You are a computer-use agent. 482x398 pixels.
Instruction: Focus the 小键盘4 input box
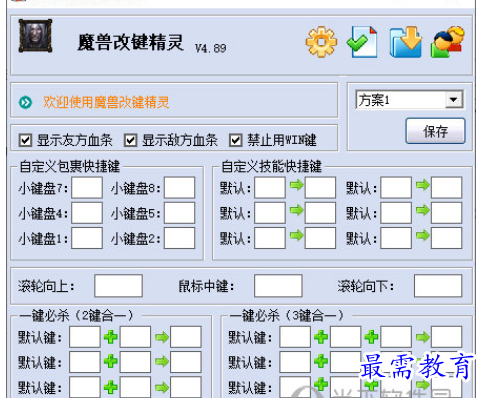pos(87,213)
